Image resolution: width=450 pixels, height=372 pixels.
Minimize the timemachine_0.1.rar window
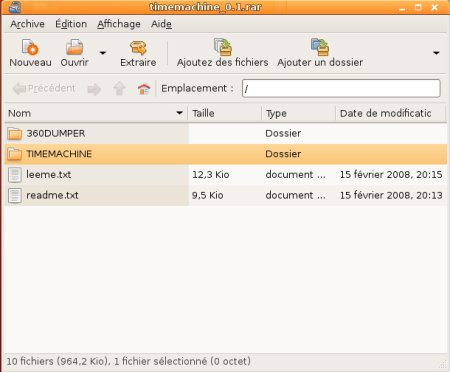tap(402, 8)
